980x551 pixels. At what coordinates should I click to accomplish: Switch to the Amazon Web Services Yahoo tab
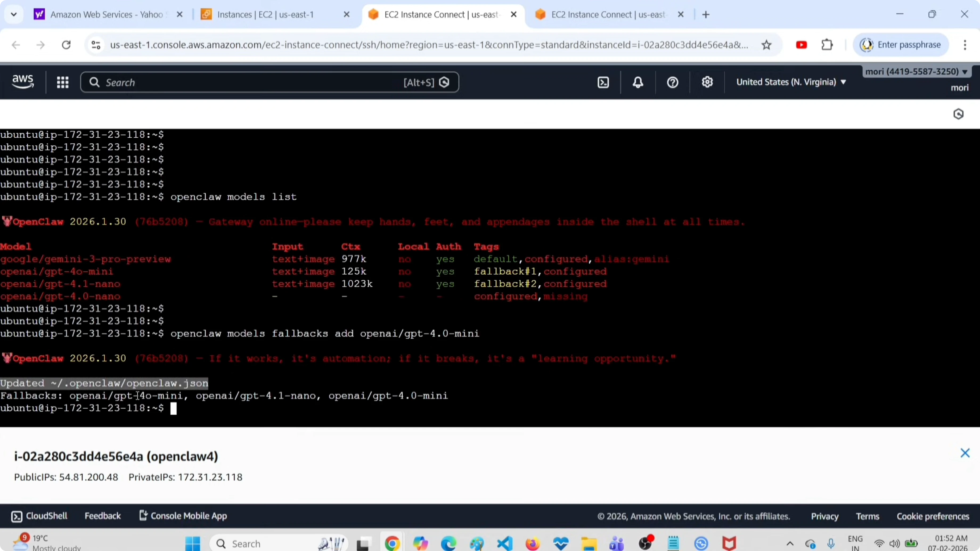[x=107, y=14]
